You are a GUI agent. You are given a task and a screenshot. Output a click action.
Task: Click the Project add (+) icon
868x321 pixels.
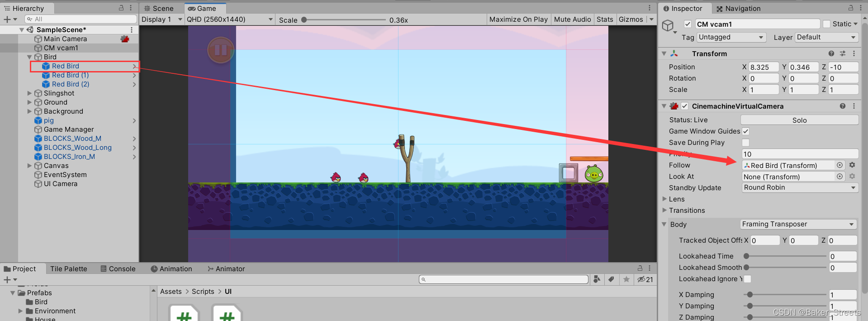coord(7,280)
